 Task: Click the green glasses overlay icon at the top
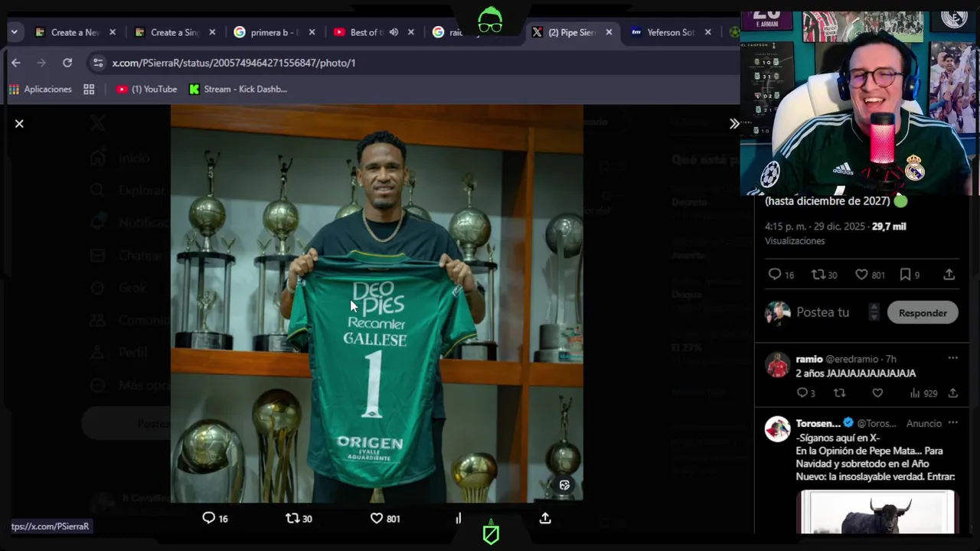pos(490,20)
